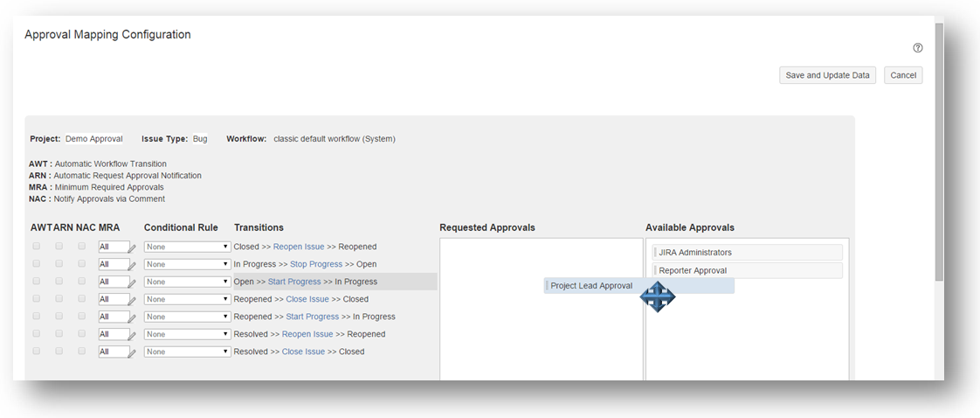This screenshot has height=418, width=980.
Task: Open the Stop Progress transition link
Action: point(315,264)
